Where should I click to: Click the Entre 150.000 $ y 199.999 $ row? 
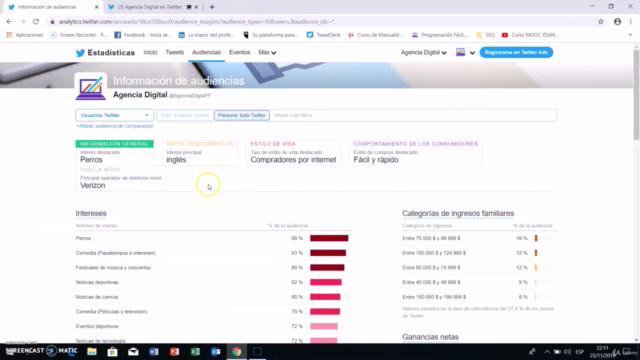(x=479, y=297)
